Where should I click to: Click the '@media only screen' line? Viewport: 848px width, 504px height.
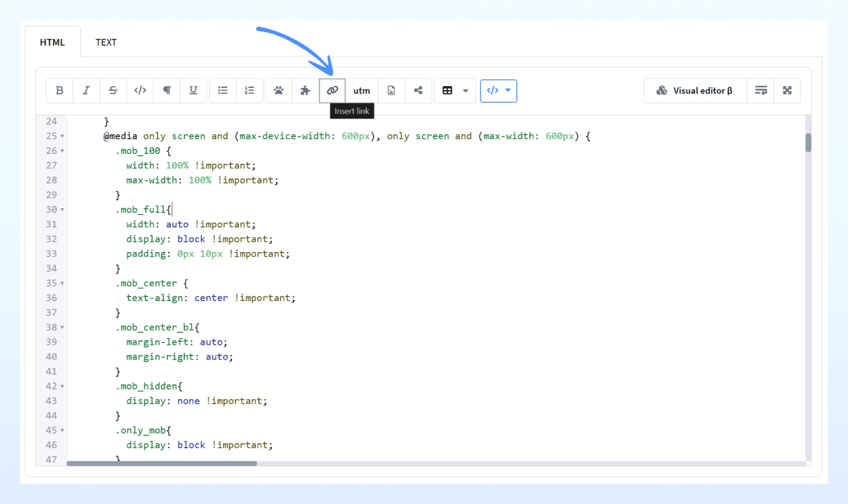point(346,136)
